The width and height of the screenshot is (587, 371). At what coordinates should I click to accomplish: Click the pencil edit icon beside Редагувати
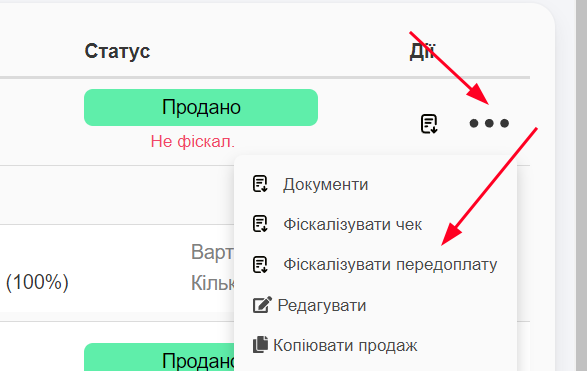(x=262, y=305)
